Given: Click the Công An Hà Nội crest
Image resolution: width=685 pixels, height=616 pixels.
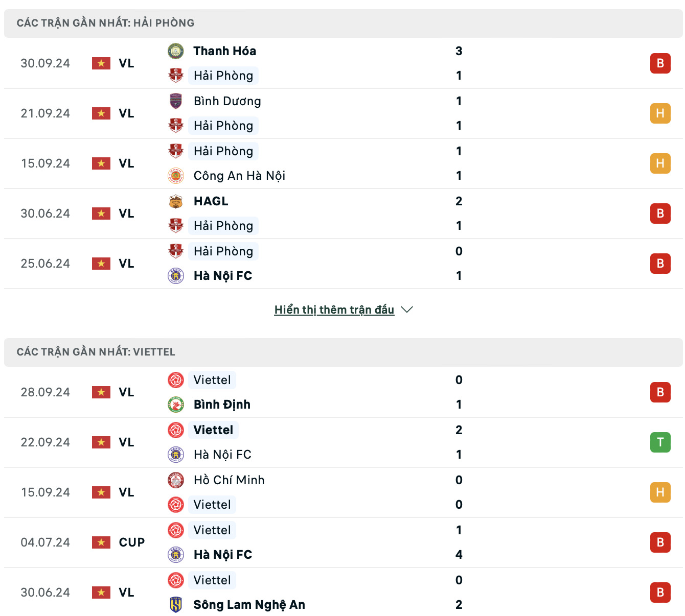Looking at the screenshot, I should tap(176, 176).
